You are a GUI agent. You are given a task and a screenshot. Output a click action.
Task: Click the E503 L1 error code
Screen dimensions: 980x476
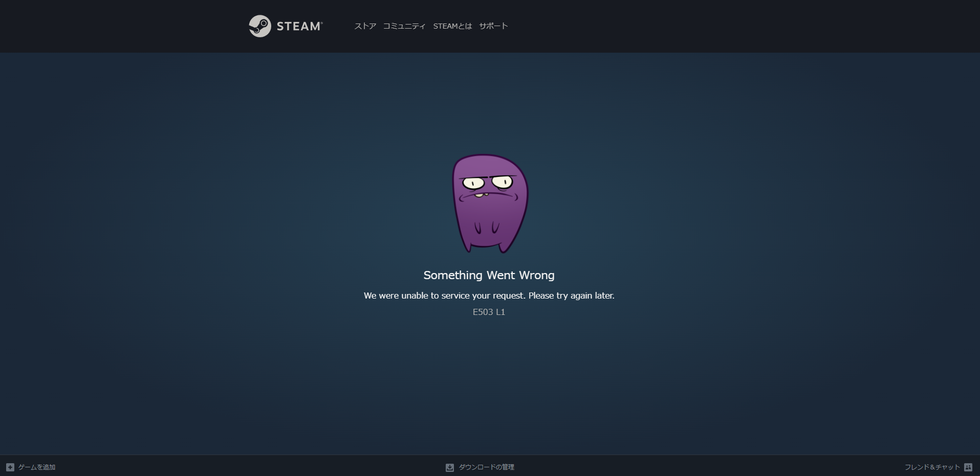click(489, 312)
